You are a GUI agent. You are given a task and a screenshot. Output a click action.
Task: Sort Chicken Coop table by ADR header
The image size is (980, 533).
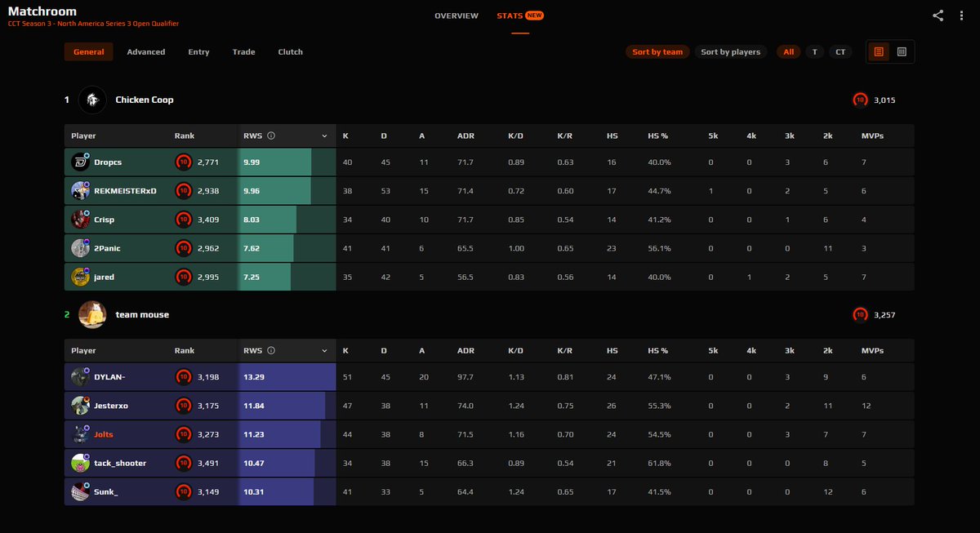465,135
